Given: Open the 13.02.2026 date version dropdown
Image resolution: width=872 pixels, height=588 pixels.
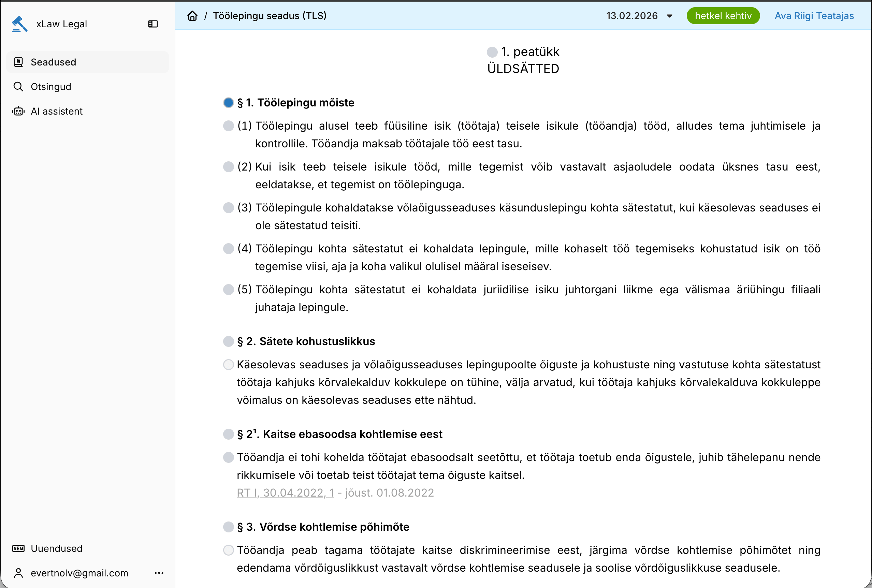Looking at the screenshot, I should coord(632,16).
